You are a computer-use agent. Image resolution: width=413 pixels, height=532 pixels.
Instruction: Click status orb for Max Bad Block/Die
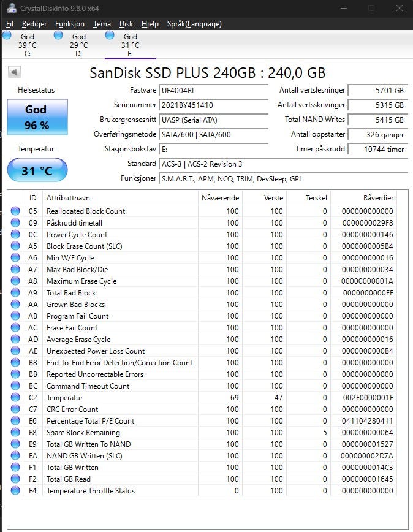tap(15, 270)
